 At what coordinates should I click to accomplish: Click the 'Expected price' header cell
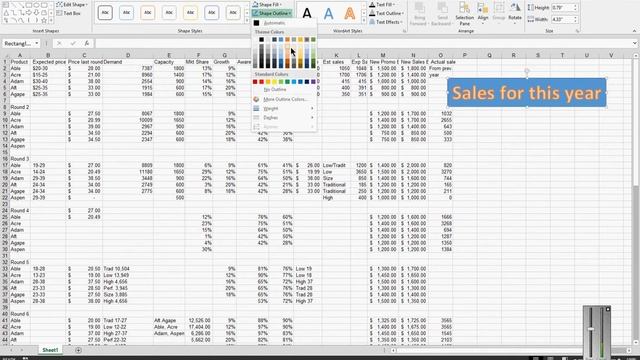pos(49,62)
